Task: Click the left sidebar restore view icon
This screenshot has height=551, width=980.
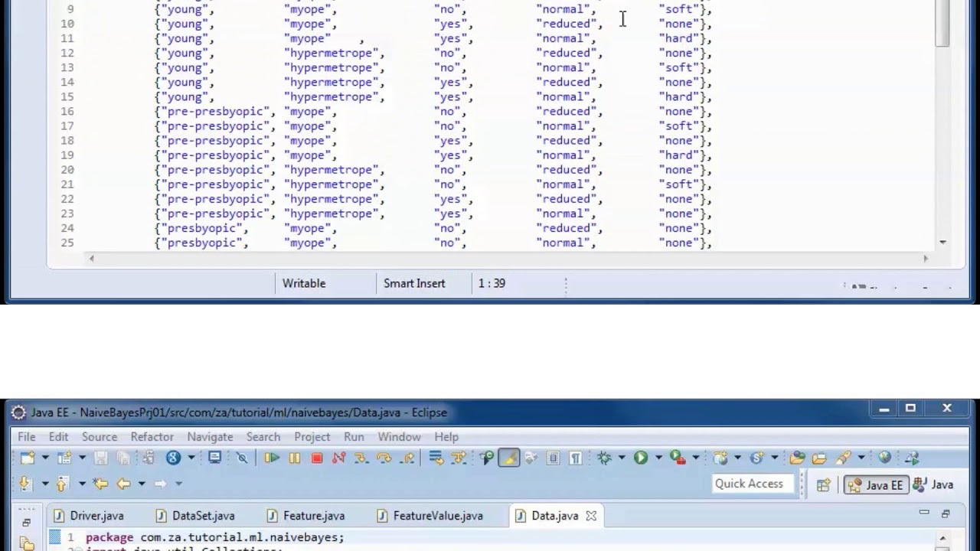Action: click(x=26, y=523)
